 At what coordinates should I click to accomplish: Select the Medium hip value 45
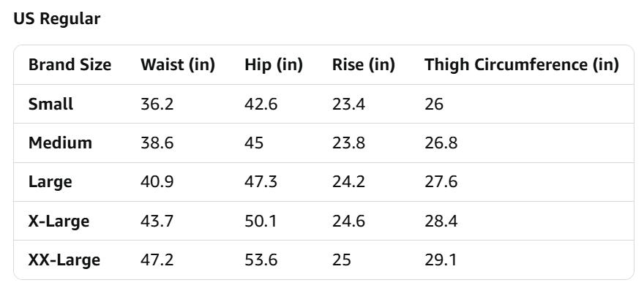(x=254, y=143)
